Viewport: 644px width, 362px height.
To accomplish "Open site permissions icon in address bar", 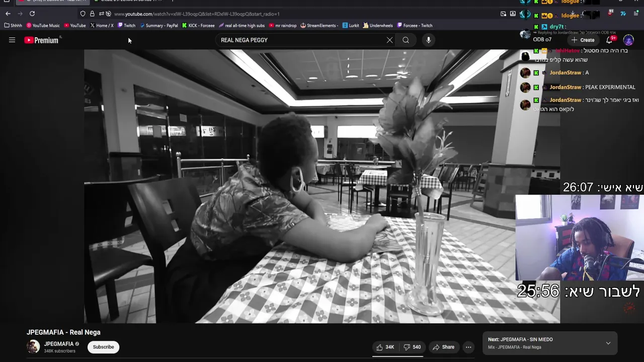I will [101, 14].
